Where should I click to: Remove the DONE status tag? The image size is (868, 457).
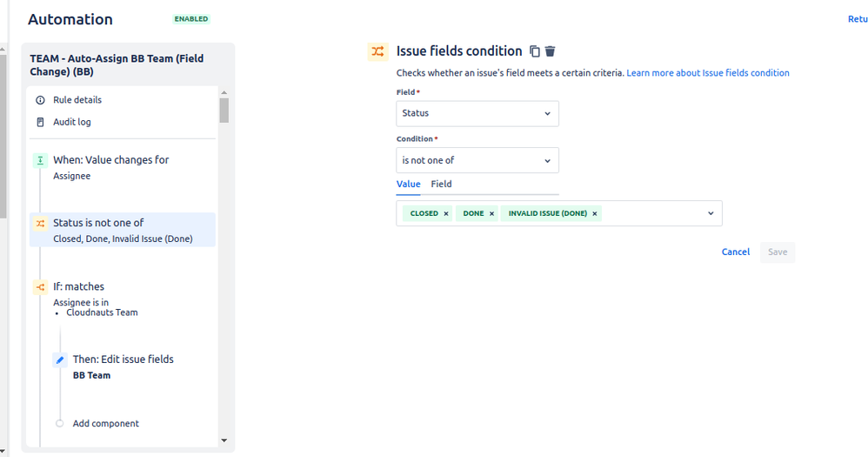coord(491,214)
